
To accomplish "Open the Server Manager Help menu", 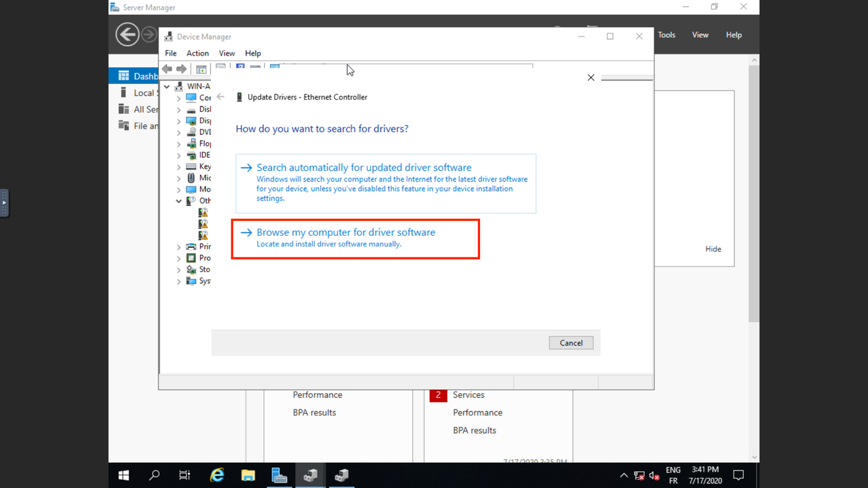I will pyautogui.click(x=734, y=35).
